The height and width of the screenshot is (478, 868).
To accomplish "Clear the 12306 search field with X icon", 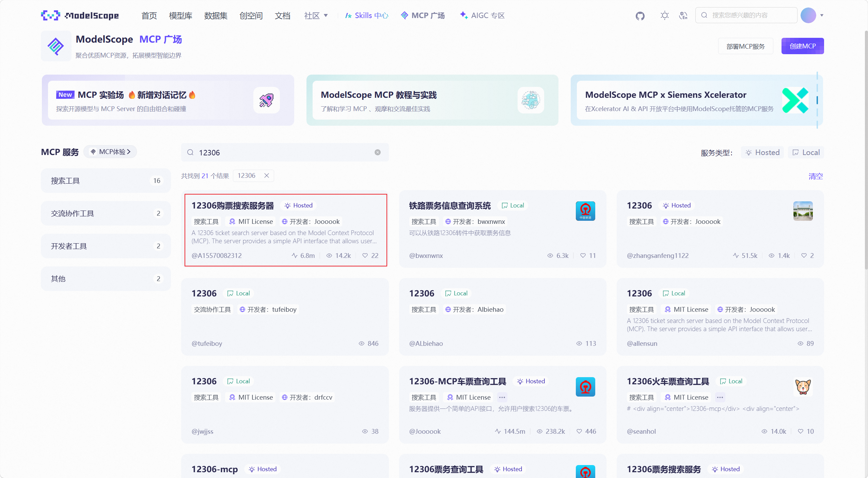I will point(378,152).
